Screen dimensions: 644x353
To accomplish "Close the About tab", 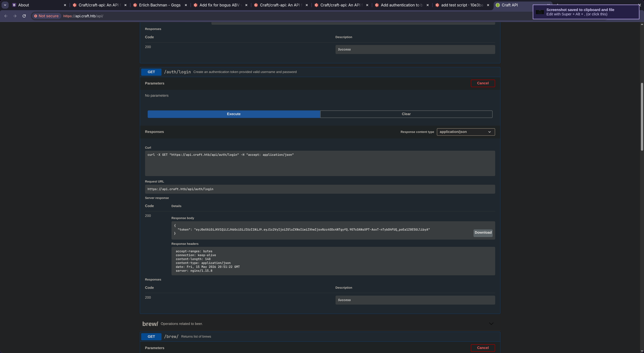I will (x=65, y=5).
